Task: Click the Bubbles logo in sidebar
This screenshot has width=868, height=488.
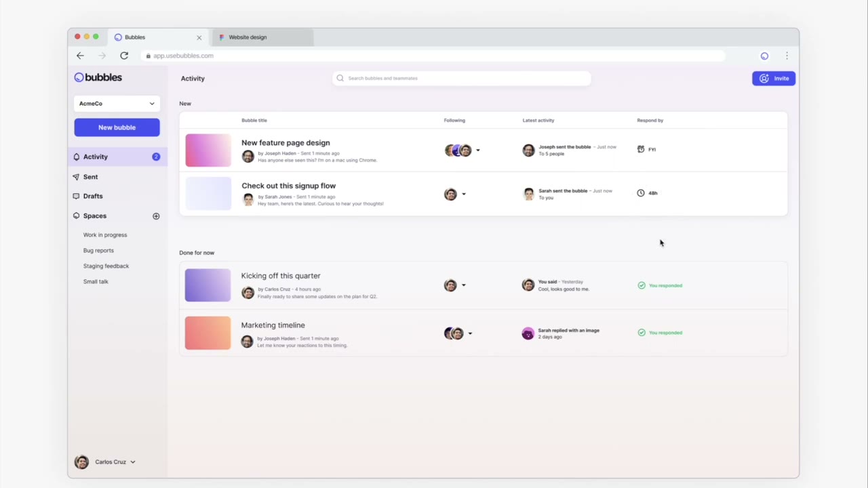Action: [98, 77]
